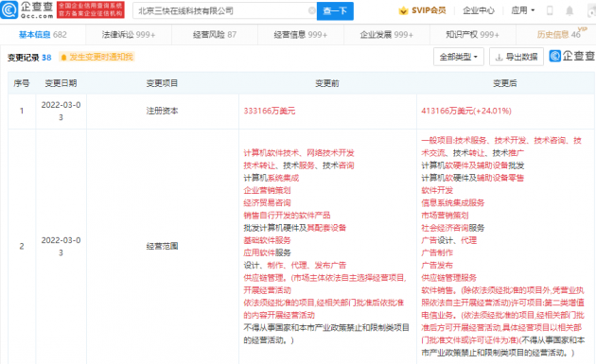Image resolution: width=596 pixels, height=364 pixels.
Task: Expand the 应用 dropdown menu
Action: tap(522, 10)
